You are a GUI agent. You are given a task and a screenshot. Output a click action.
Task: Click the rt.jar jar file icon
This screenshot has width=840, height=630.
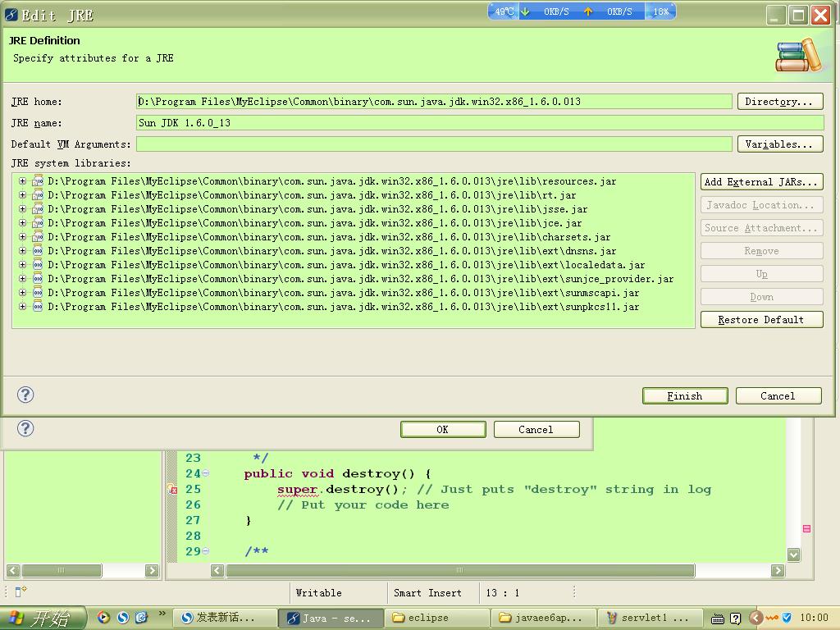[x=38, y=195]
